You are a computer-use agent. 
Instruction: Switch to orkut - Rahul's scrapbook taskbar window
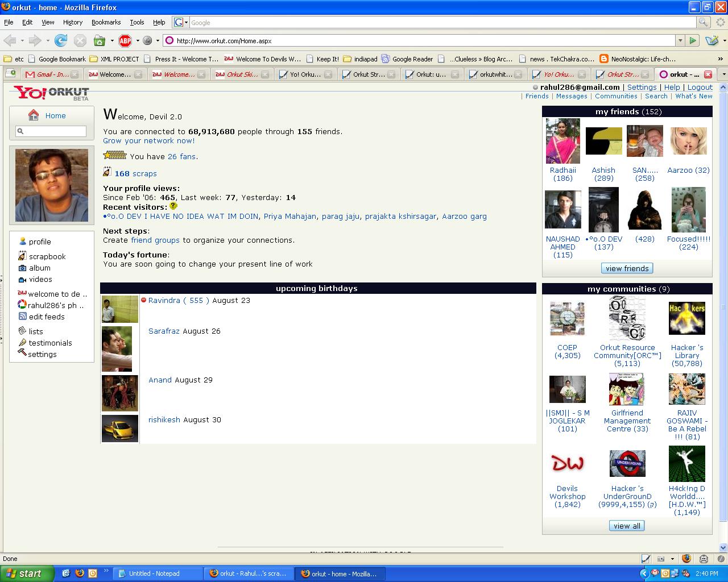(249, 573)
